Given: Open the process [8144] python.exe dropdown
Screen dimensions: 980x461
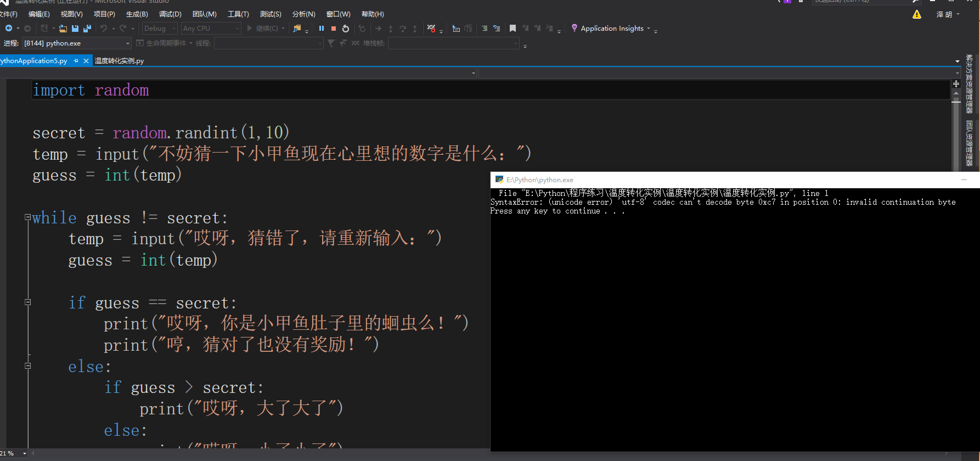Looking at the screenshot, I should coord(76,43).
